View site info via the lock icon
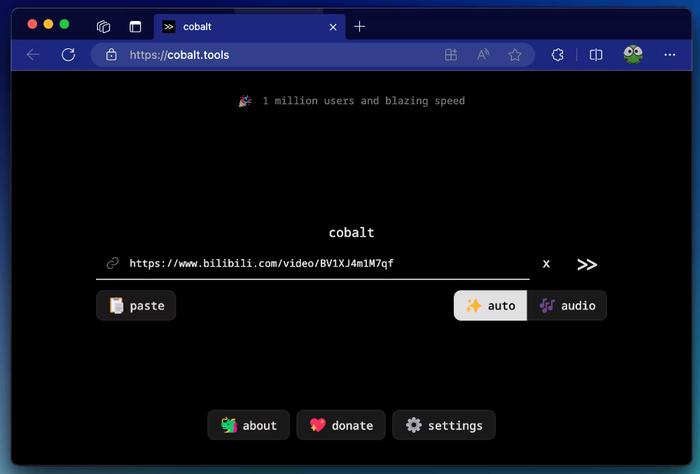Viewport: 700px width, 474px height. click(x=111, y=55)
